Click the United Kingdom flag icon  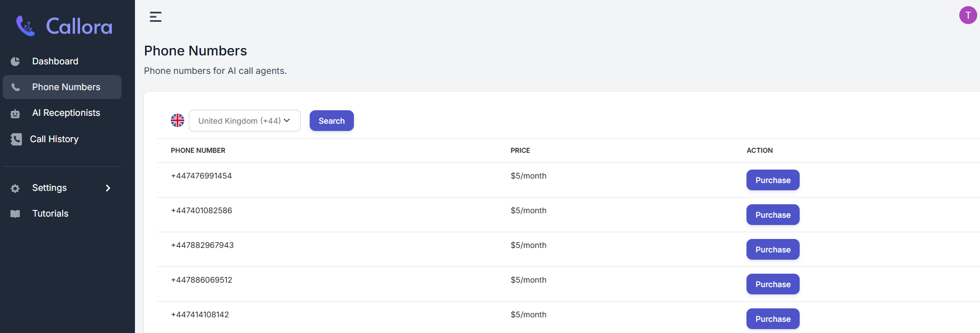pos(178,120)
